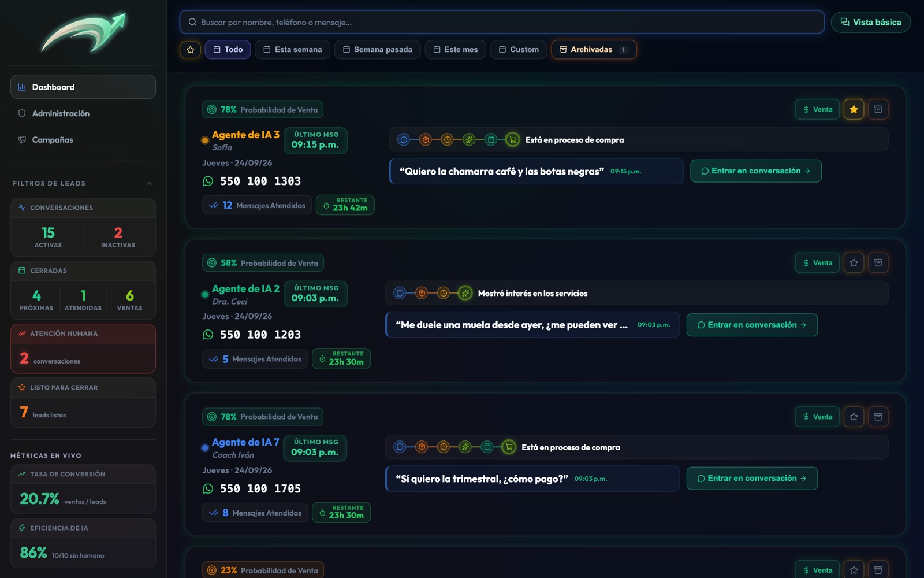924x578 pixels.
Task: Filter by Este mes
Action: [456, 50]
